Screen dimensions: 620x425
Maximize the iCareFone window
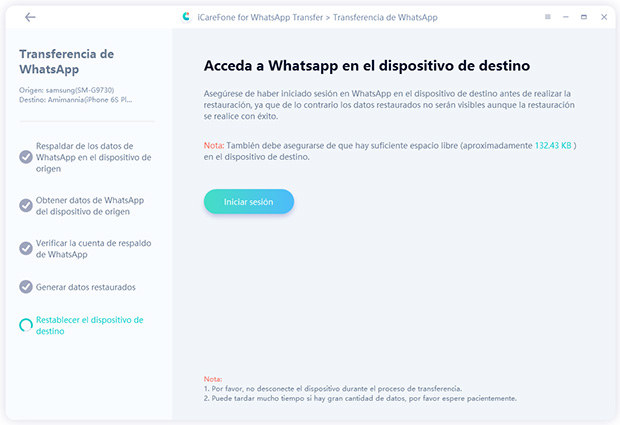tap(584, 17)
